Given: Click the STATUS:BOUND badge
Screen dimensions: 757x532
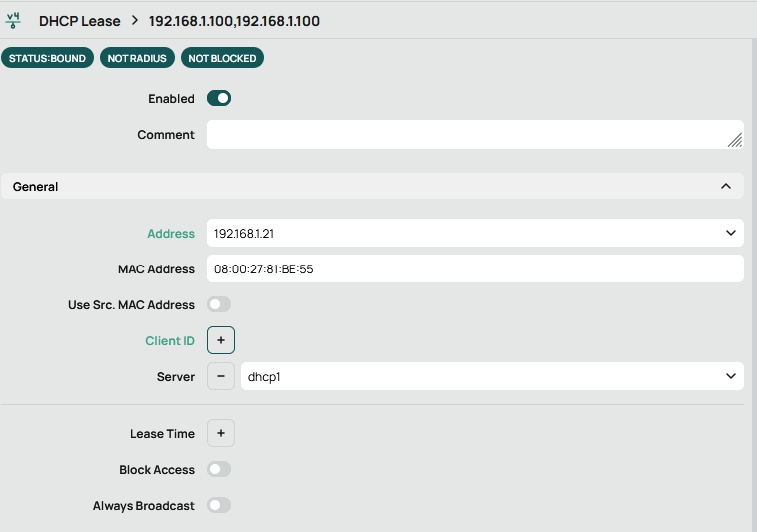Looking at the screenshot, I should tap(48, 58).
